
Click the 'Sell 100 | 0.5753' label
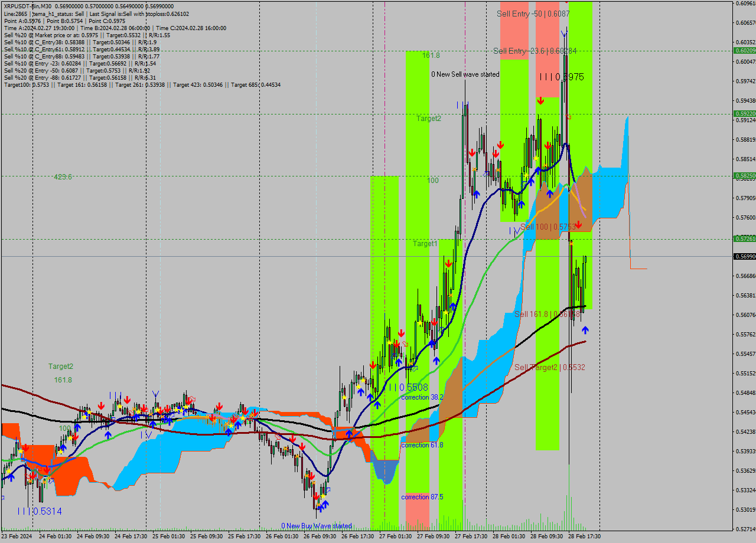tap(548, 227)
